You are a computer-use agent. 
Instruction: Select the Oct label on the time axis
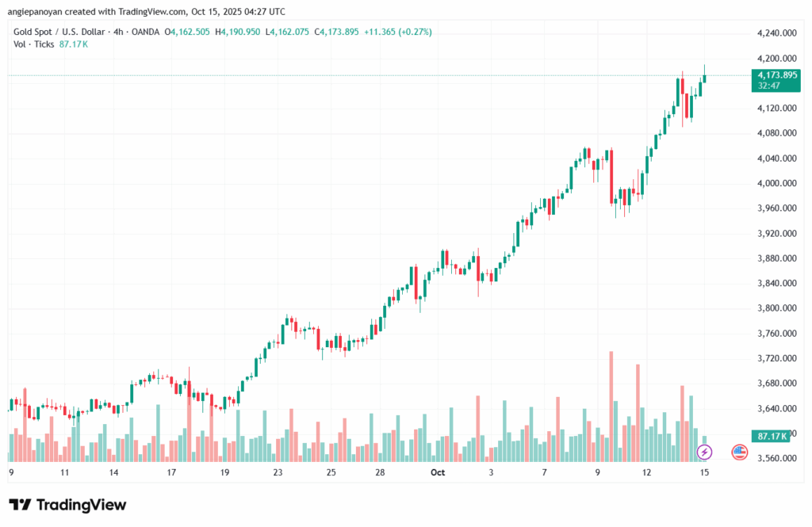point(439,472)
